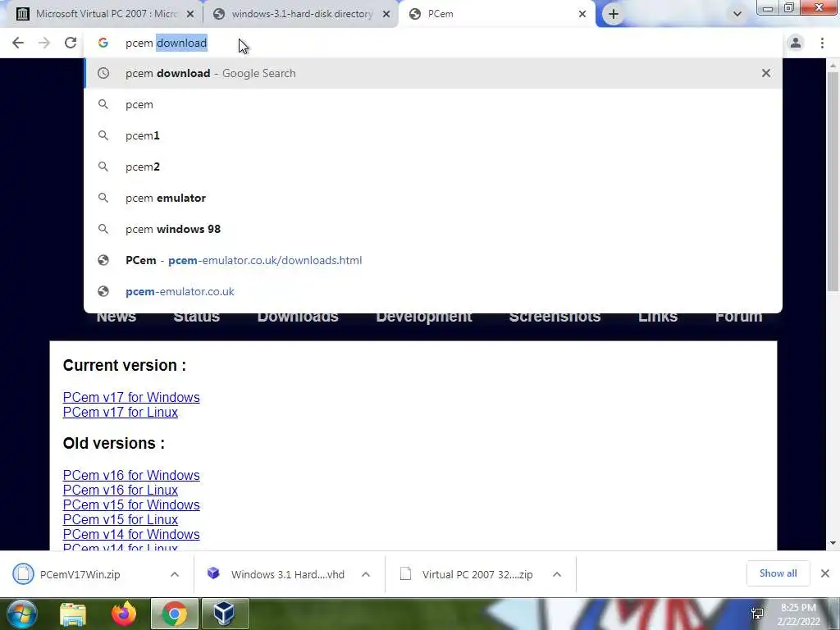The width and height of the screenshot is (840, 630).
Task: Choose the pcem download Google Search suggestion
Action: 433,73
